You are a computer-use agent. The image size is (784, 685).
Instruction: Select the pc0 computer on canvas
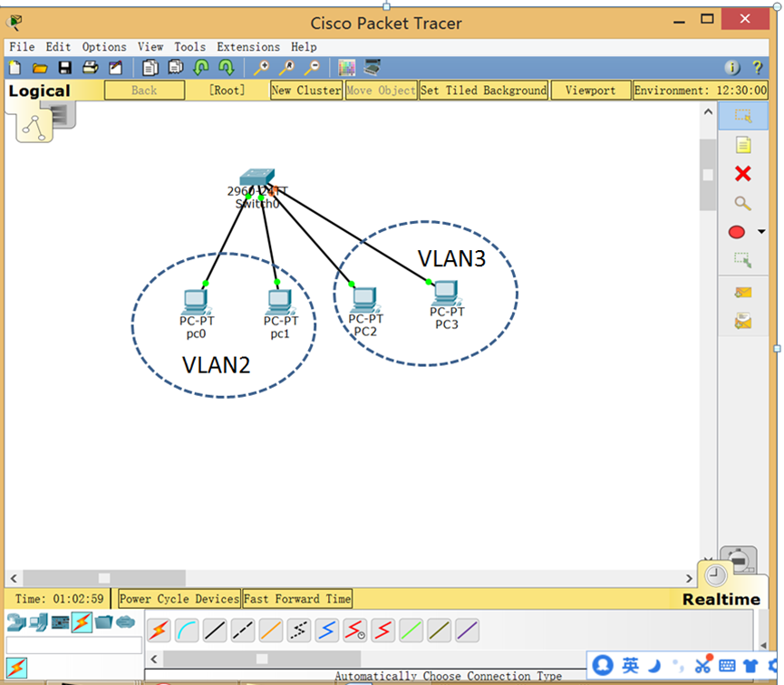click(196, 302)
